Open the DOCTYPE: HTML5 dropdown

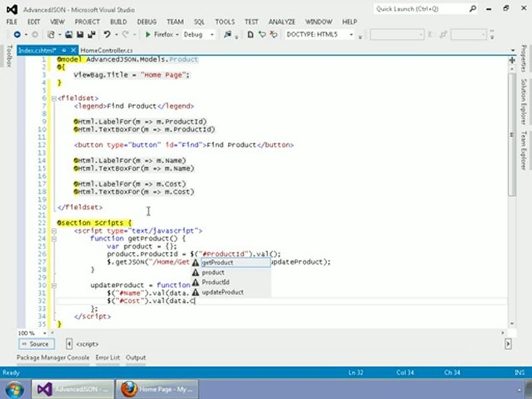[x=351, y=34]
